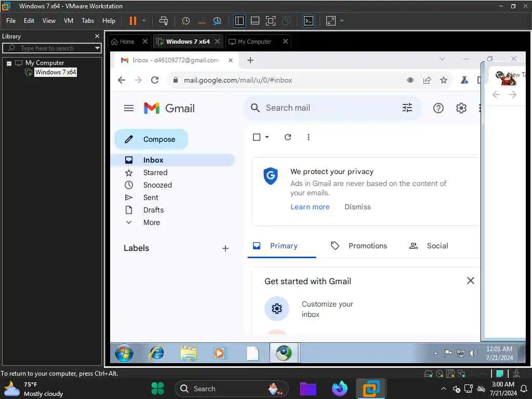Click the browser reload button

pos(155,80)
